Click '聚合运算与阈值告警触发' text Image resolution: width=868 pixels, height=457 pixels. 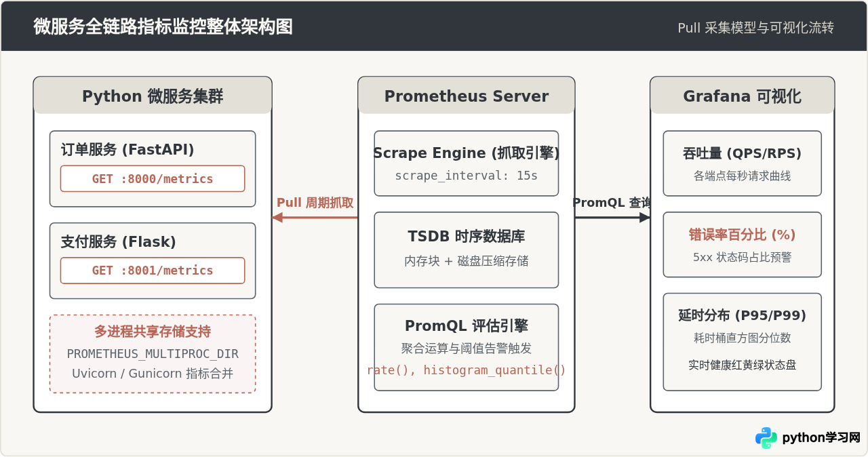[467, 349]
